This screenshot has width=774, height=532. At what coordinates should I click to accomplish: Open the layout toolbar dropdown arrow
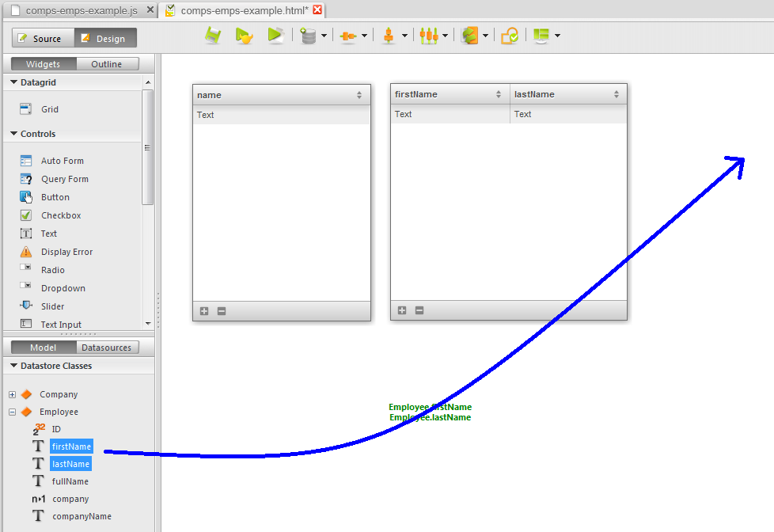click(x=558, y=36)
